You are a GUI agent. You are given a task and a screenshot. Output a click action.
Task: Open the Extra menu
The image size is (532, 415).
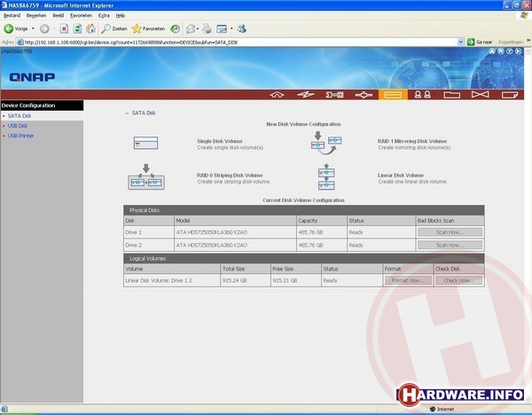(104, 16)
